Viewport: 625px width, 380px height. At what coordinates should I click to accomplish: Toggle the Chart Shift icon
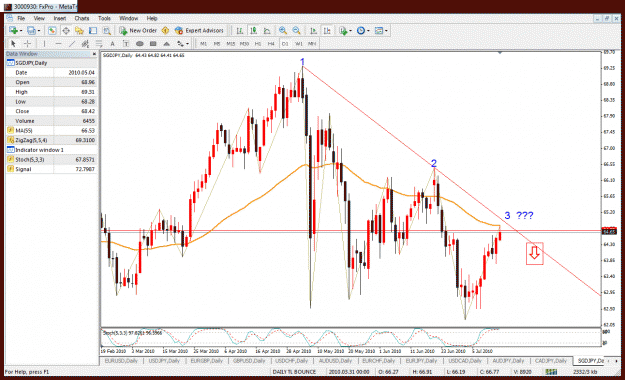(x=327, y=31)
